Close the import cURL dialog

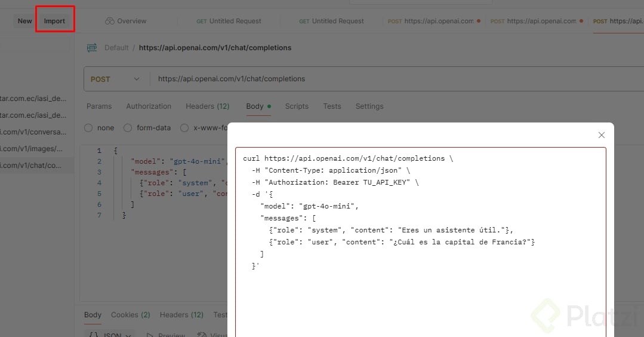point(601,135)
